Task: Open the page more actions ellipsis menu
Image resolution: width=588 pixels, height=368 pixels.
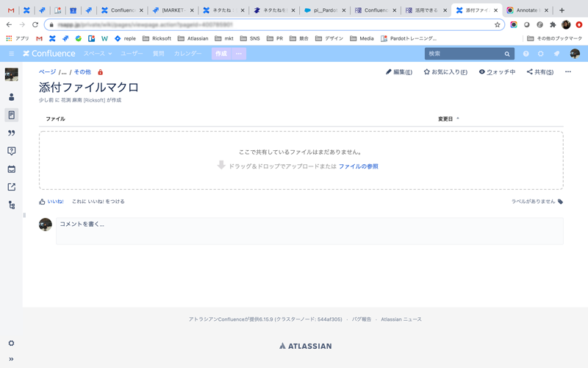Action: [x=567, y=72]
